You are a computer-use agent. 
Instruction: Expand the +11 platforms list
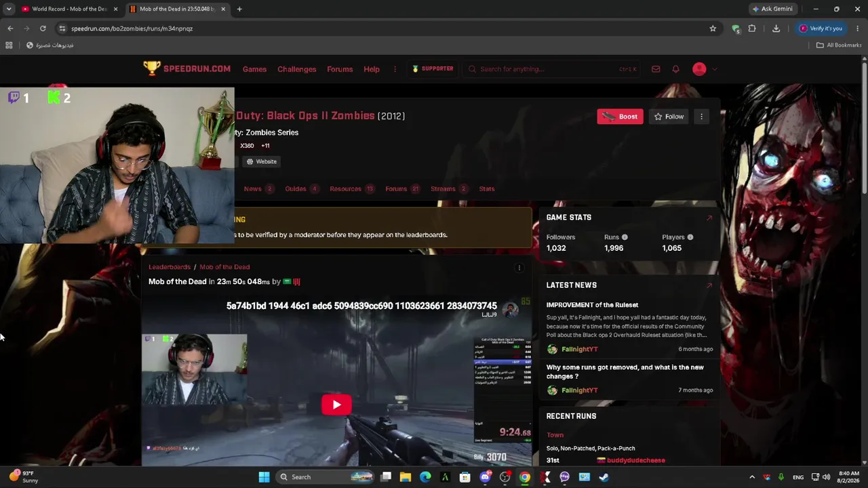(265, 146)
